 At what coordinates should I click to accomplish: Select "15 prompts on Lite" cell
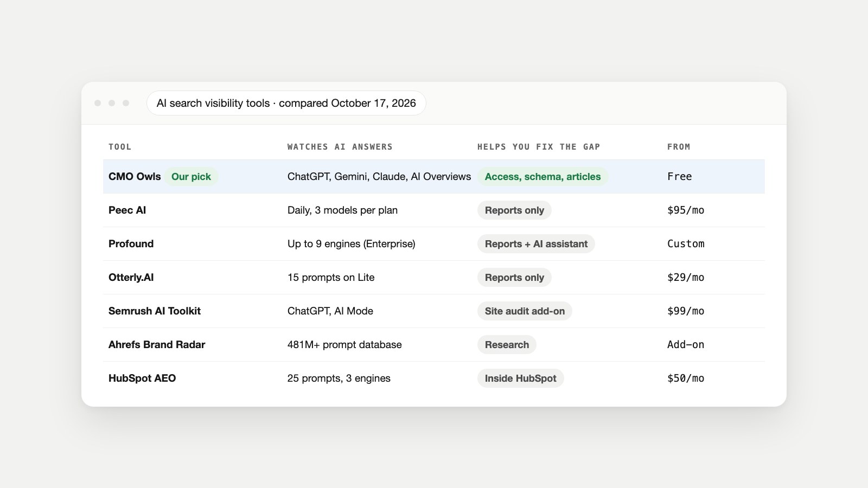point(331,278)
